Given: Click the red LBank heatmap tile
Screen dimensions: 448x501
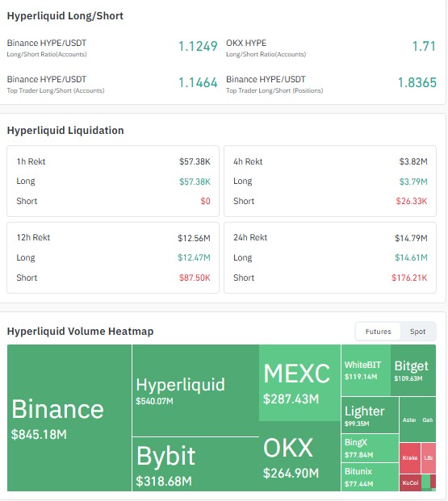Looking at the screenshot, I should (429, 458).
